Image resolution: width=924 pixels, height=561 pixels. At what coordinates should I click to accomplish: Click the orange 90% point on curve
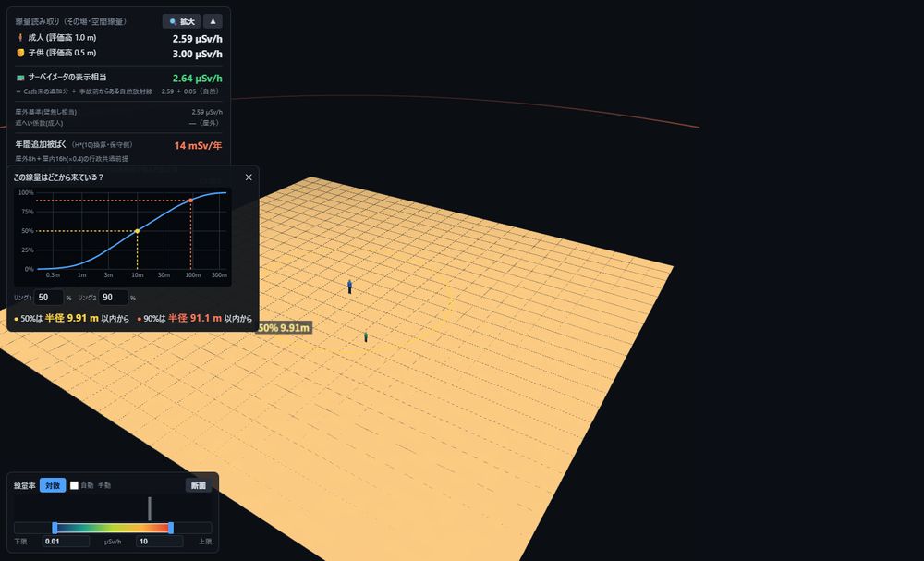(x=190, y=201)
